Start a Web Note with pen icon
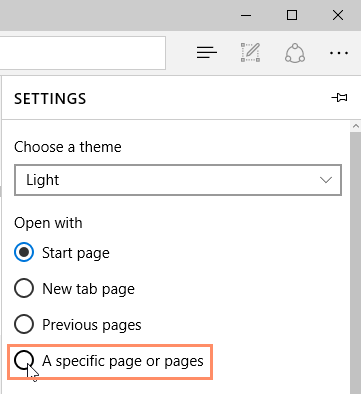 point(251,52)
